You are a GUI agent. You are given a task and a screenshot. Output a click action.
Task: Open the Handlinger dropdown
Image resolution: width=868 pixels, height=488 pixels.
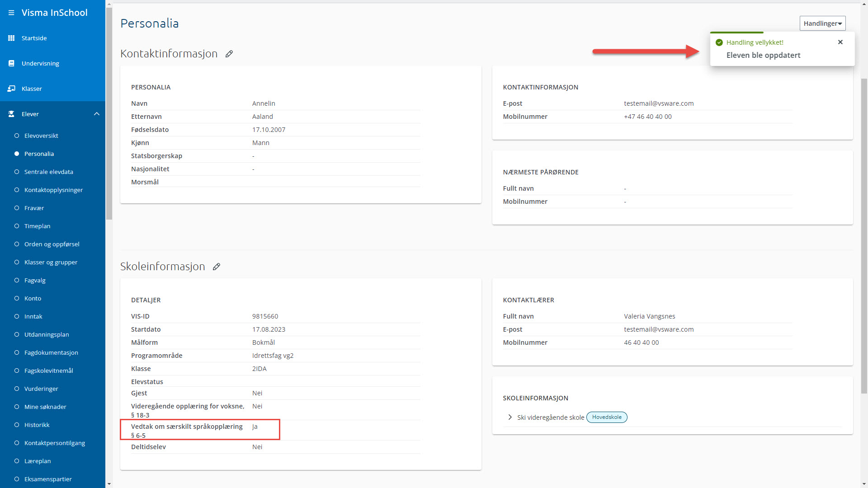(x=822, y=23)
